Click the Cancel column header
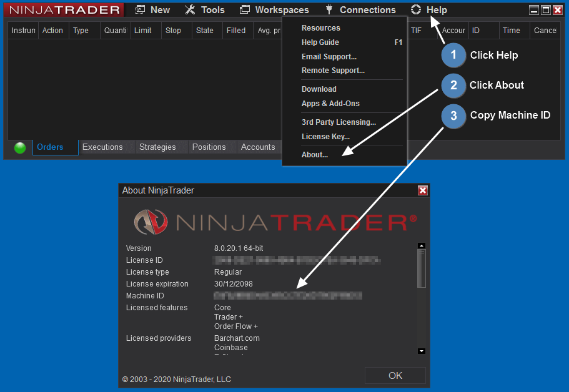 [545, 31]
